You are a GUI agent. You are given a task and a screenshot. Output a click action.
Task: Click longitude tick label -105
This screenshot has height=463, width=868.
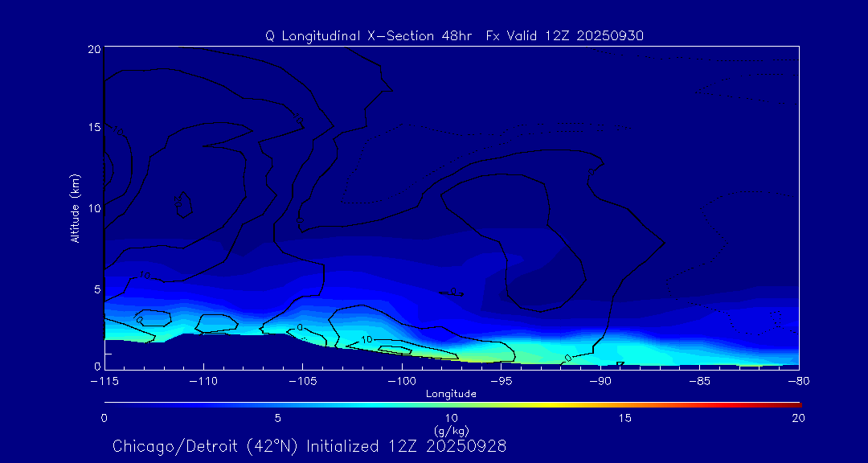[302, 382]
